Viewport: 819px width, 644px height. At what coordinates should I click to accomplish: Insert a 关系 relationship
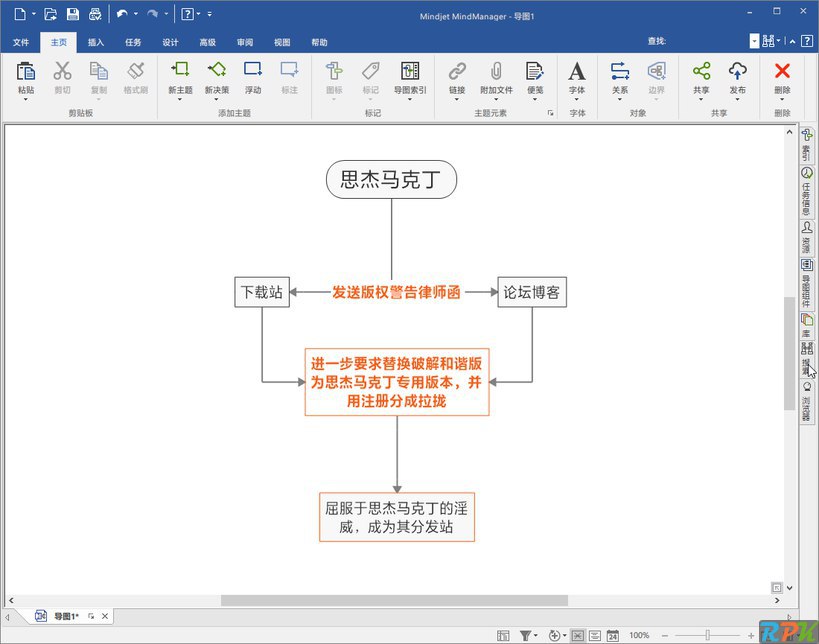tap(620, 71)
